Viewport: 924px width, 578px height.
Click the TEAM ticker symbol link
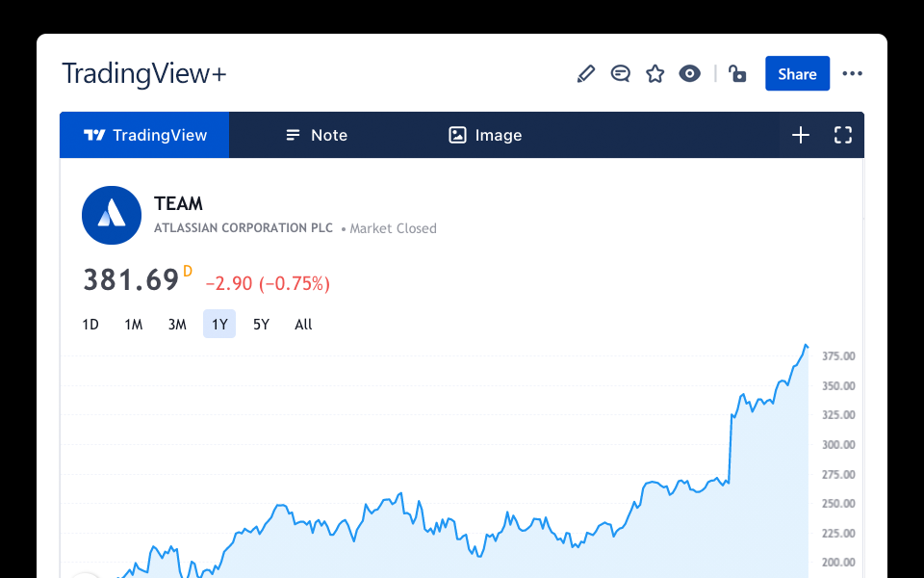point(178,203)
